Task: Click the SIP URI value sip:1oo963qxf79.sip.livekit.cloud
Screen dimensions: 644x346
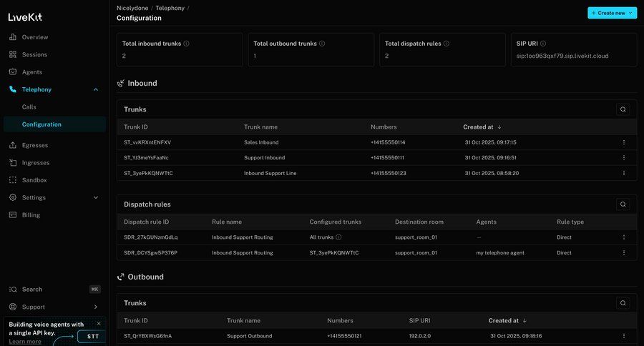Action: click(x=562, y=56)
